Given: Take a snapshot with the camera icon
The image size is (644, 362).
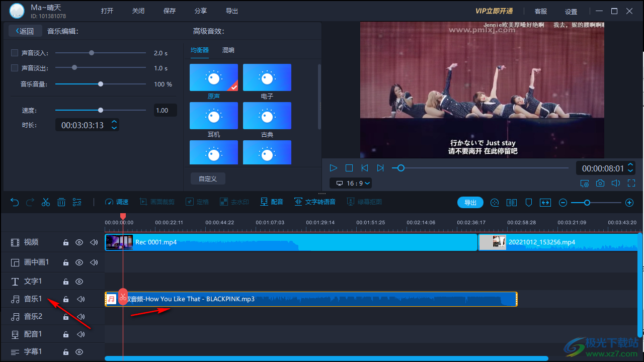Looking at the screenshot, I should 600,183.
